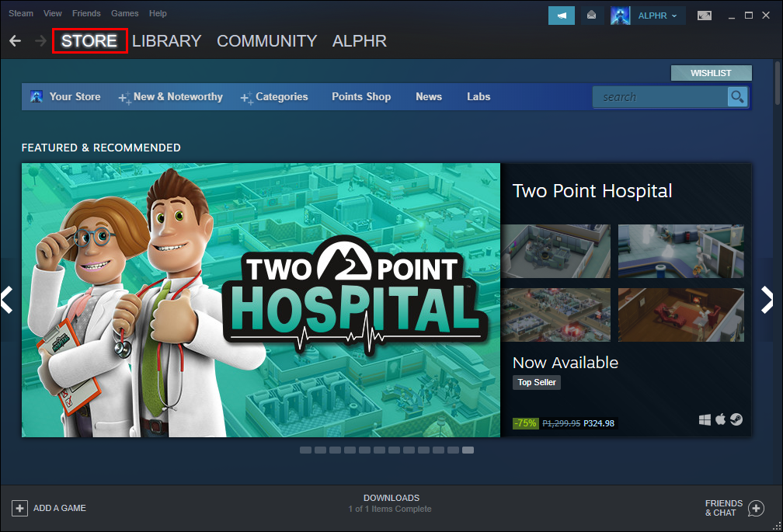Show previous featured game arrow

(7, 300)
